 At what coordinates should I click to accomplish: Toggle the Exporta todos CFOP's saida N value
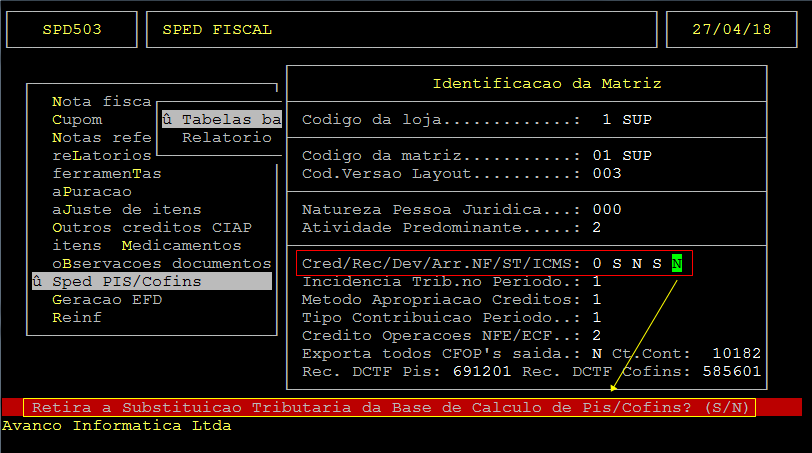point(597,354)
